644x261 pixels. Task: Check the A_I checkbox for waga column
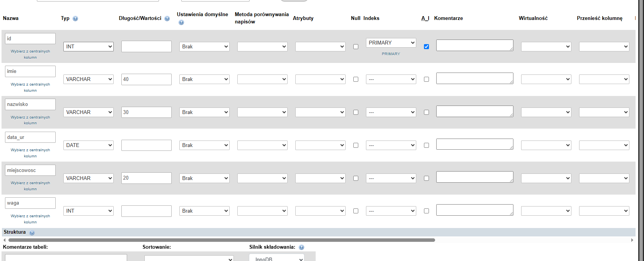(426, 211)
